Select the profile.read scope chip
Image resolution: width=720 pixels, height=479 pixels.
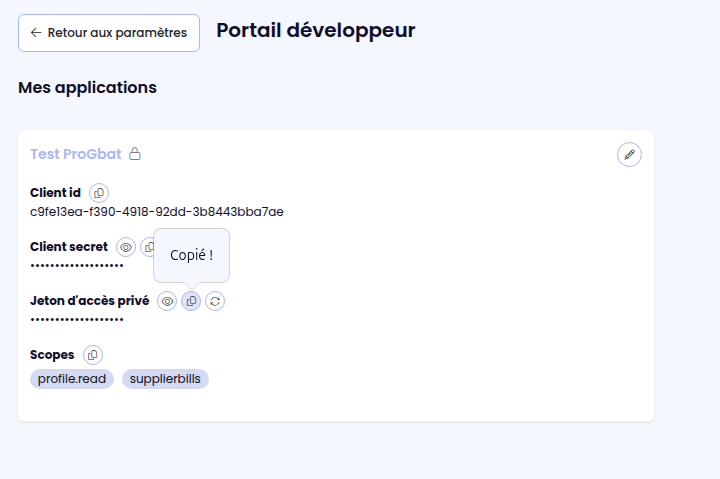point(72,379)
